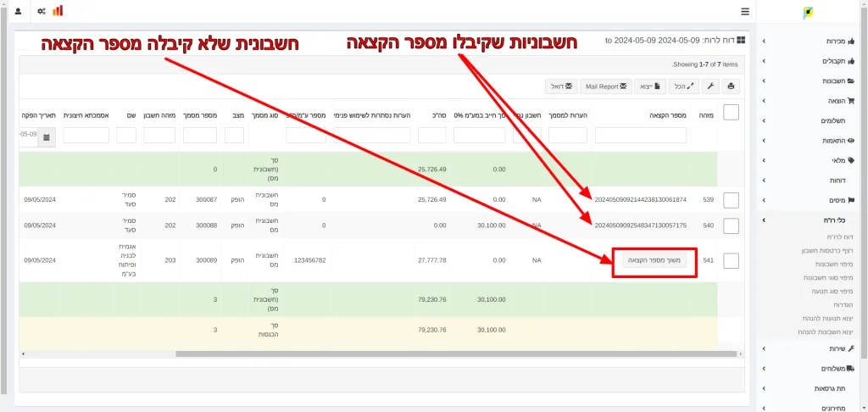
Task: Expand the שירות menu chevron
Action: point(764,348)
